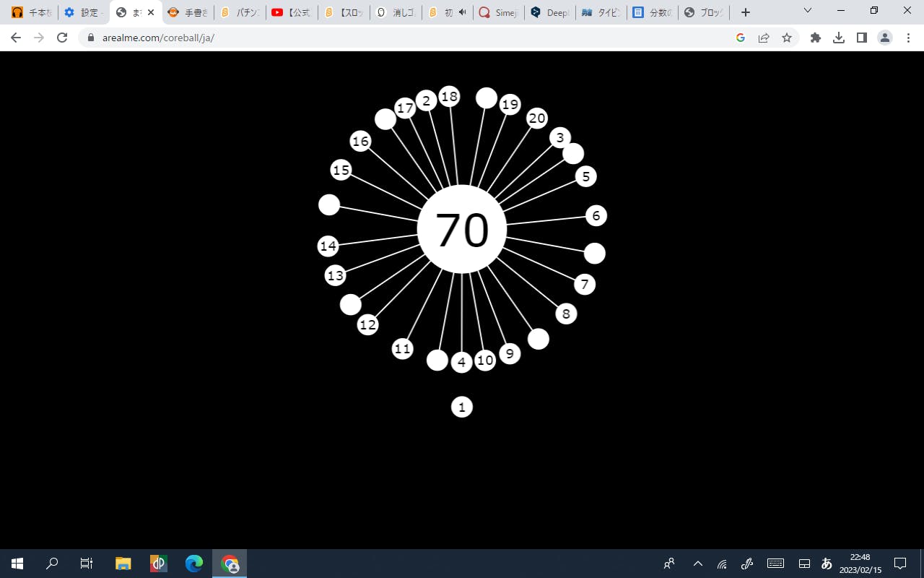Open the Chrome three-dot menu
This screenshot has width=924, height=578.
[x=908, y=38]
